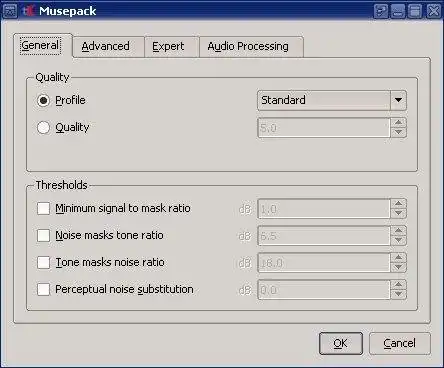Open the window menu icon in title bar
The image size is (444, 368).
(9, 11)
